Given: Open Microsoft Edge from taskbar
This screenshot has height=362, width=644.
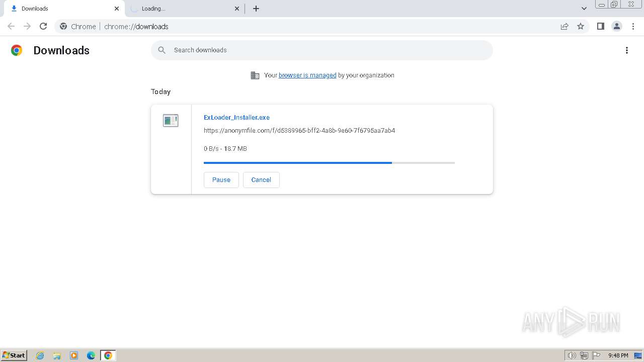Looking at the screenshot, I should (91, 355).
